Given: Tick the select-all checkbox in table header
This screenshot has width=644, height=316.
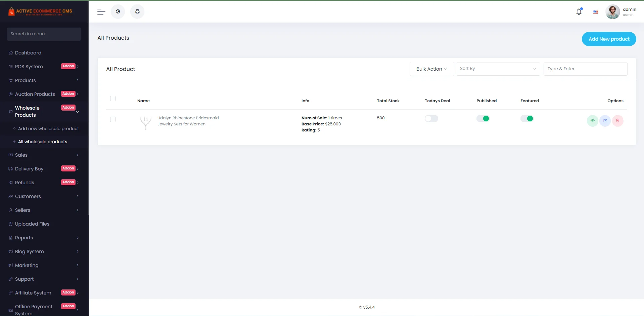Looking at the screenshot, I should 113,98.
